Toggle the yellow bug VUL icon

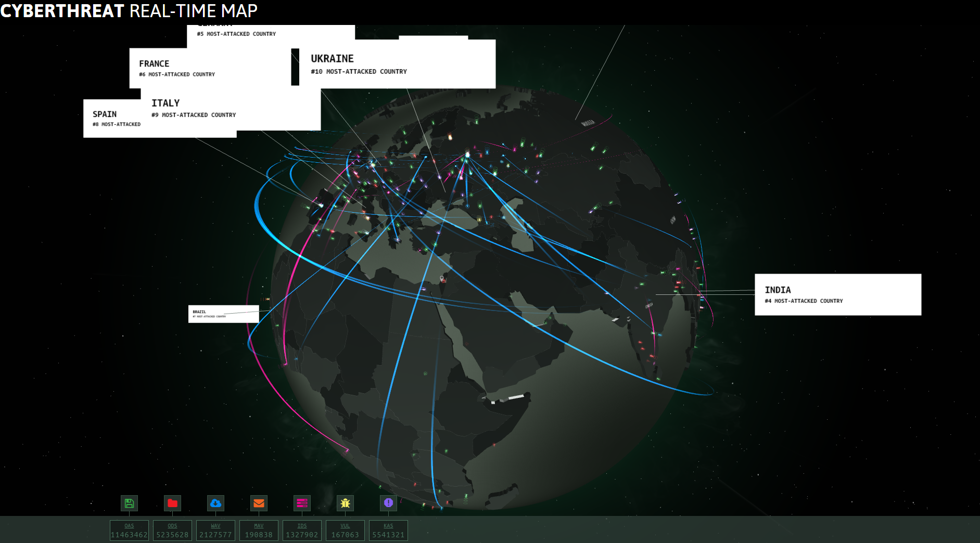[345, 503]
